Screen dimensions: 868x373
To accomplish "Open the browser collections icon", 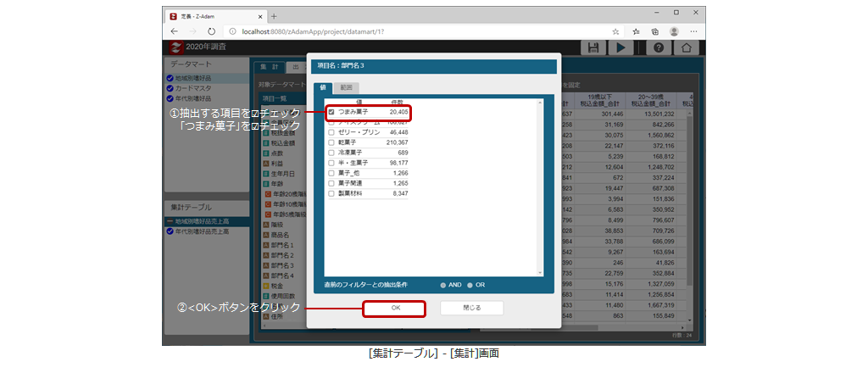I will coord(655,31).
